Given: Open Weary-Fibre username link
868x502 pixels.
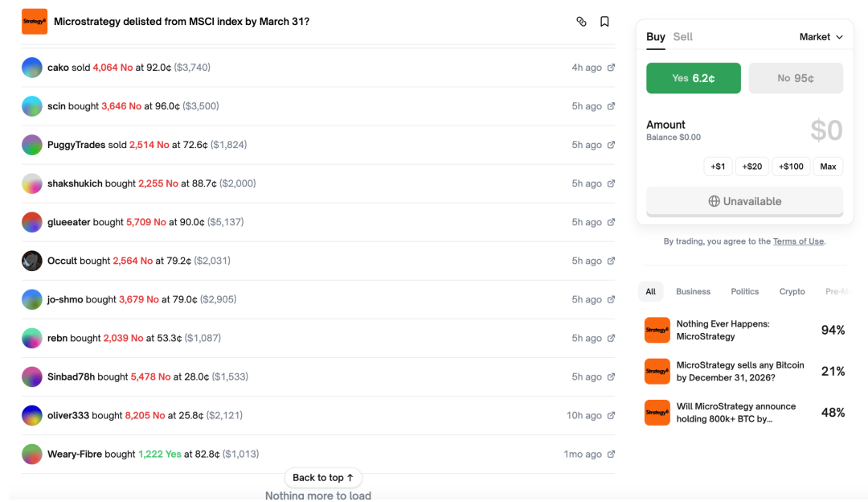Looking at the screenshot, I should click(x=75, y=455).
